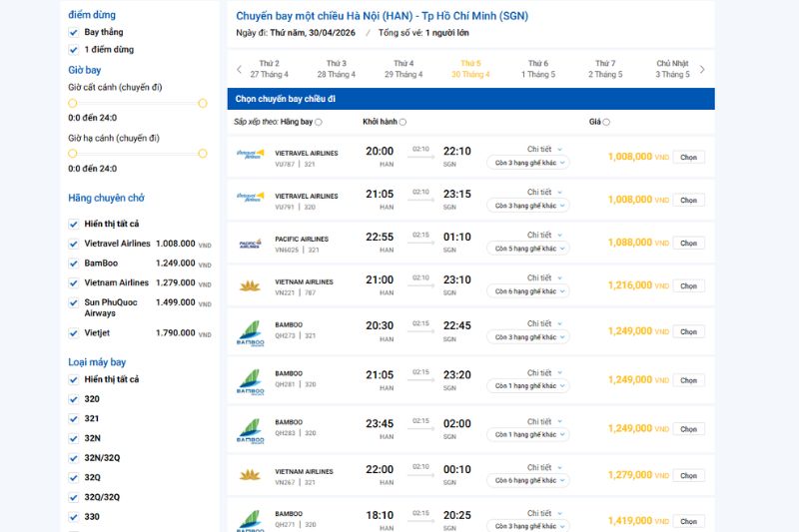This screenshot has width=799, height=532.
Task: Click the 1,279,000 VND flight price
Action: pyautogui.click(x=638, y=475)
